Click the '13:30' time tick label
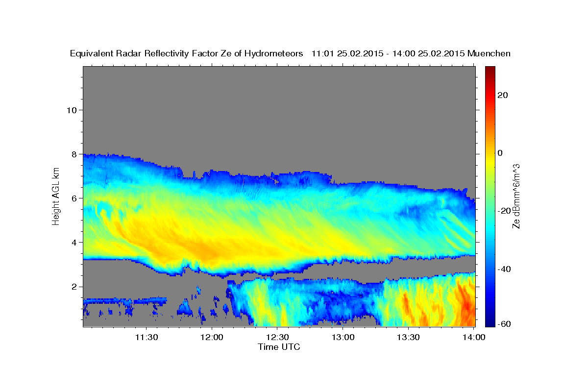 (408, 337)
